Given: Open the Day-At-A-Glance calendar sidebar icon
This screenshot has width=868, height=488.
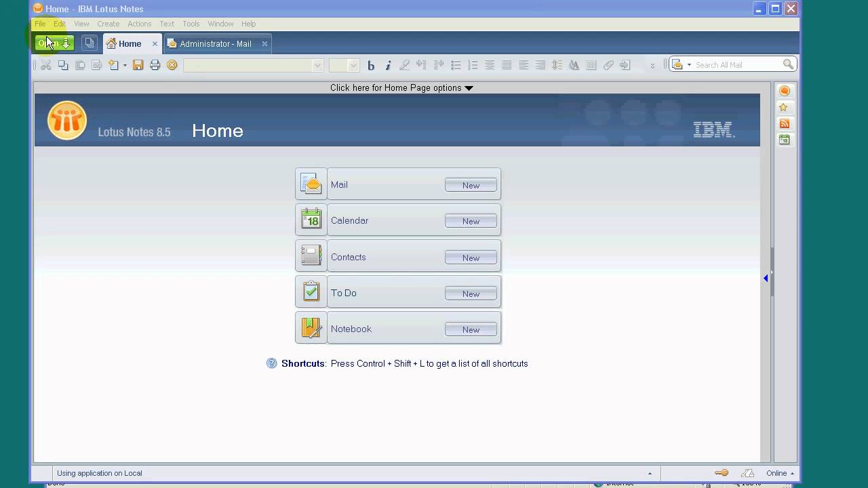Looking at the screenshot, I should 785,140.
